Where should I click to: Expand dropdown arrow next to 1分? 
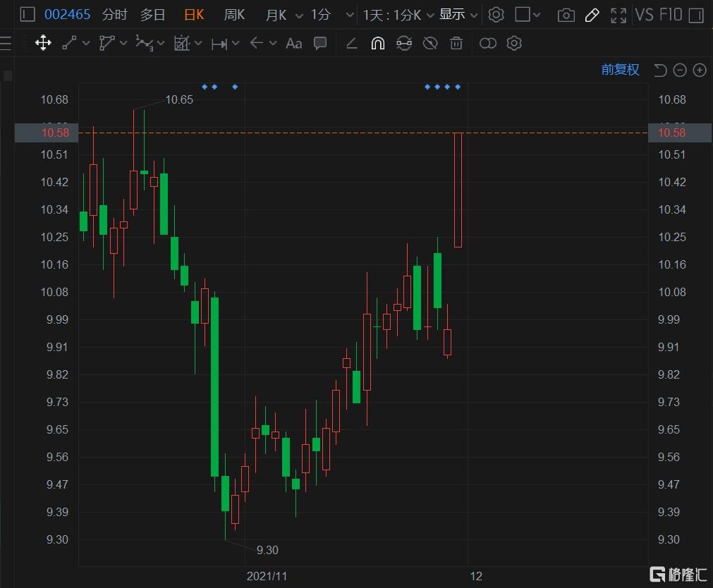[350, 15]
